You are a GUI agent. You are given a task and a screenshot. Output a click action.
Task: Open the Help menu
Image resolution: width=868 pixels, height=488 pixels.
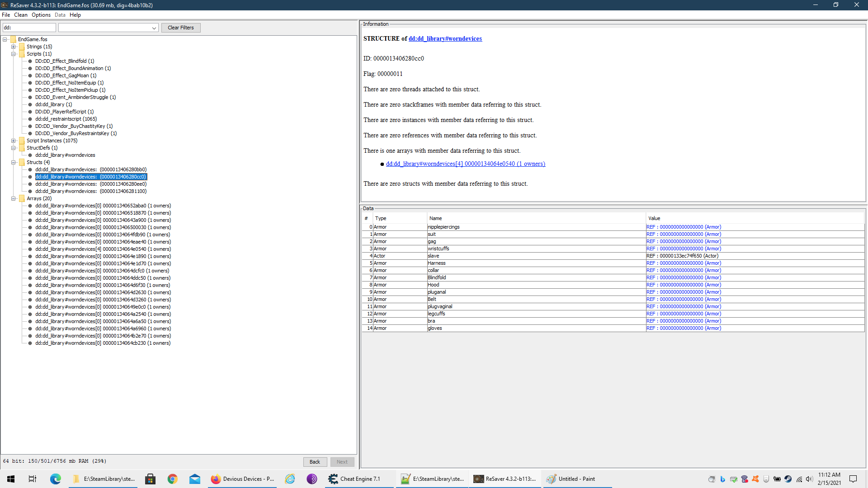[x=75, y=15]
